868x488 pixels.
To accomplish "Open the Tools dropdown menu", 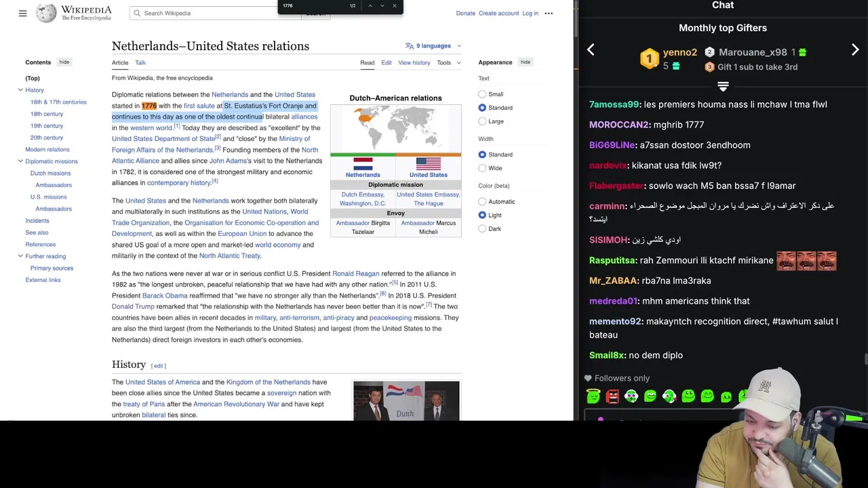I will (448, 62).
